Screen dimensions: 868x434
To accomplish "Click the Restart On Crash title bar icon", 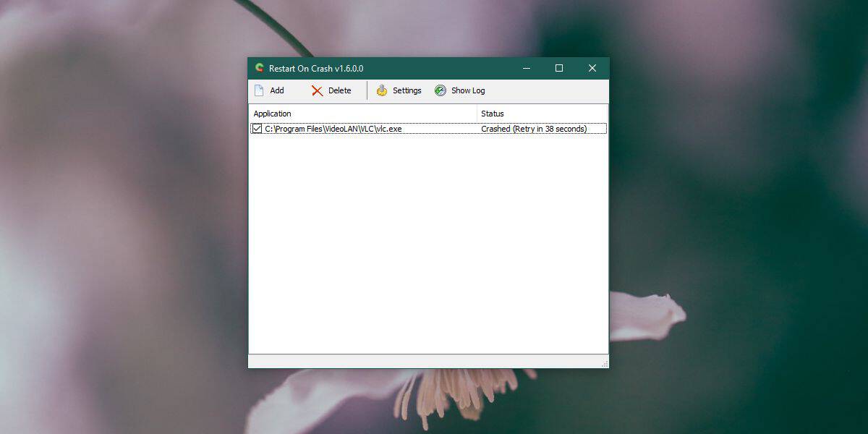I will 260,68.
